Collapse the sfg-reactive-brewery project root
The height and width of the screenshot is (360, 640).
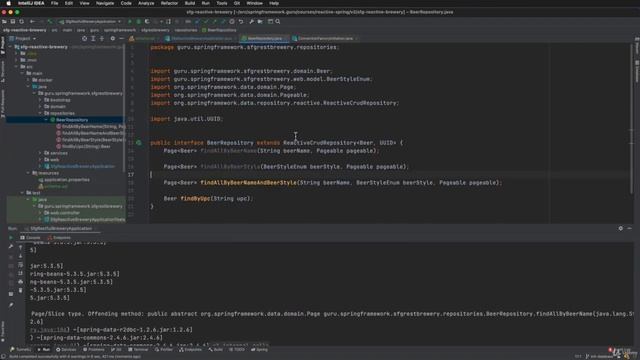click(x=10, y=47)
